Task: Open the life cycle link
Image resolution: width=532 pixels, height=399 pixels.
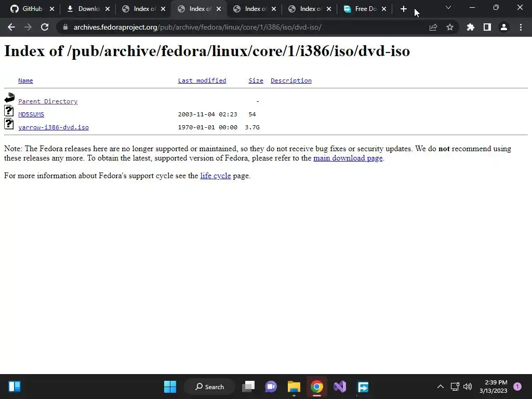Action: [x=216, y=176]
